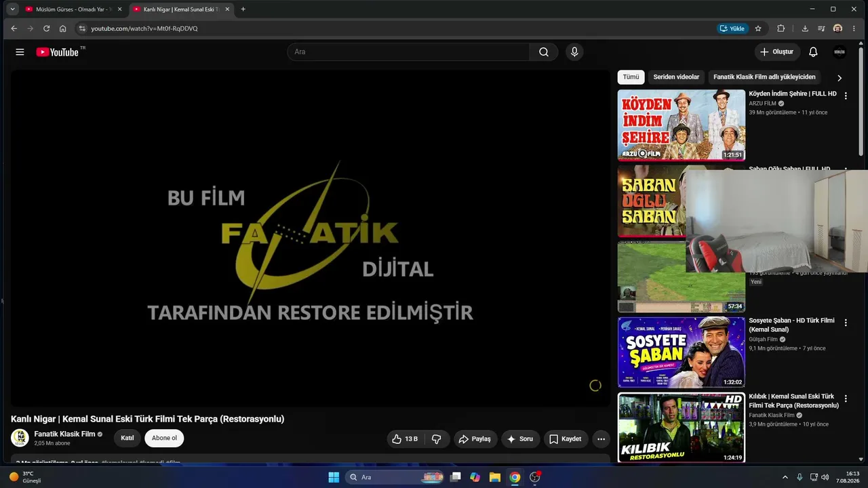The width and height of the screenshot is (868, 488).
Task: Click the Yükle install button in address bar
Action: point(732,28)
